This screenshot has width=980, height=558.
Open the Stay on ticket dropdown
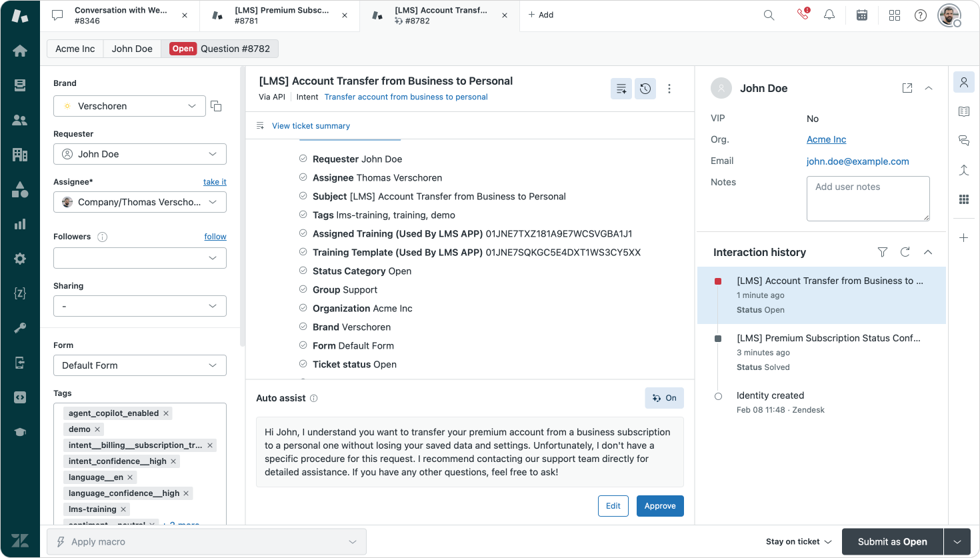click(x=799, y=542)
